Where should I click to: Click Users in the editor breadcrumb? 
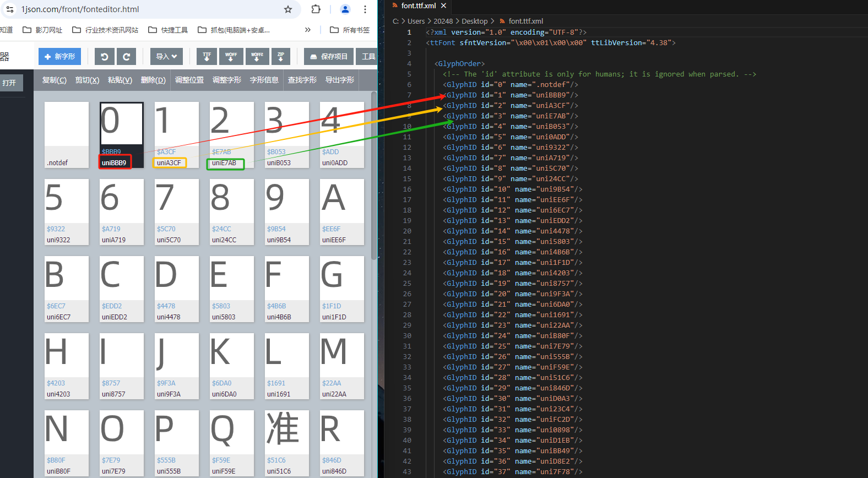click(x=416, y=21)
